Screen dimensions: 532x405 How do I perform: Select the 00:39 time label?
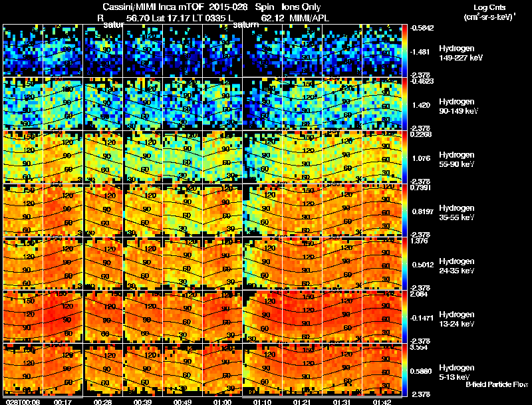coord(142,402)
